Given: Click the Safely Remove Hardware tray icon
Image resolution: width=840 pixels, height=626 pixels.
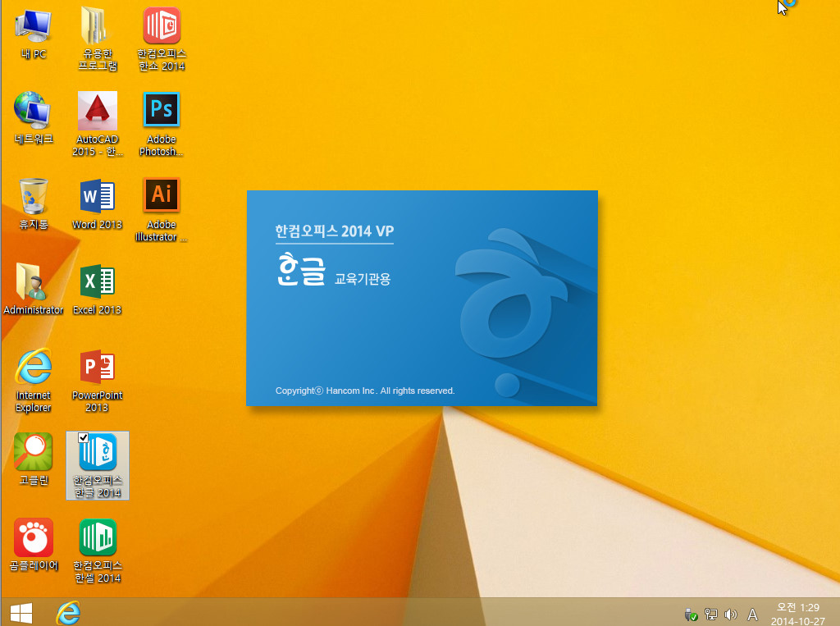Looking at the screenshot, I should [691, 615].
